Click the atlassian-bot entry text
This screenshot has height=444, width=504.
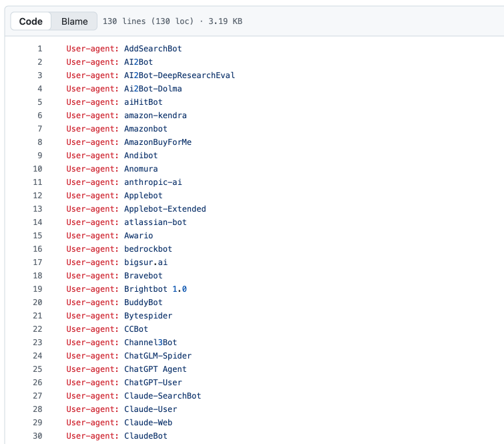pos(156,222)
